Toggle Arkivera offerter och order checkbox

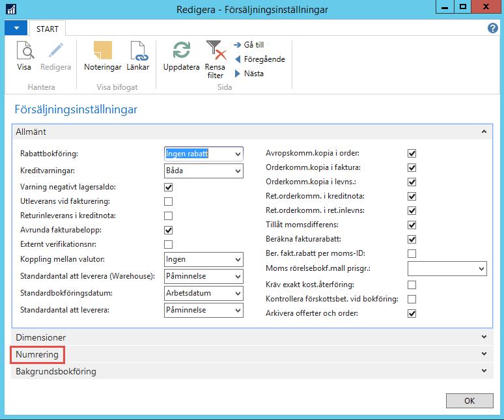click(x=412, y=313)
